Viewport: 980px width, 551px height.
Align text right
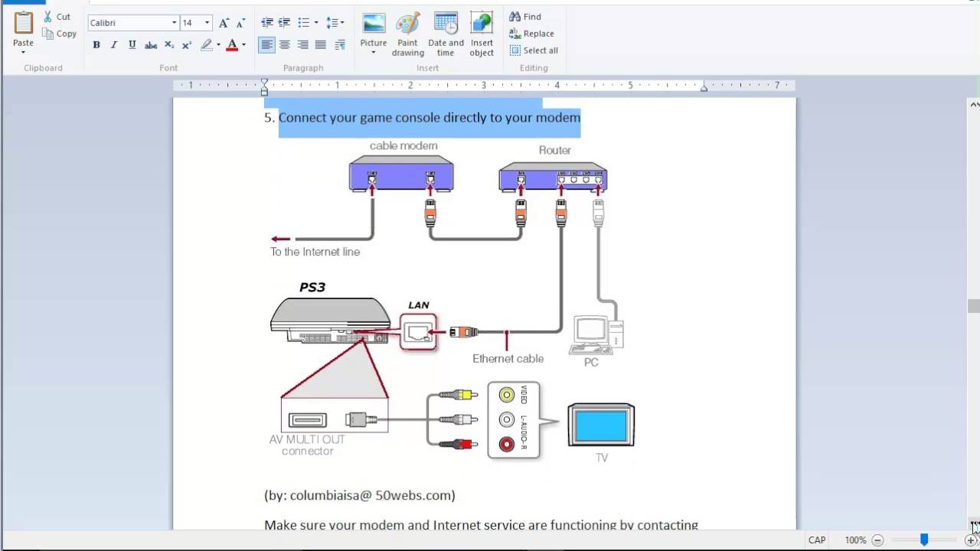click(303, 45)
